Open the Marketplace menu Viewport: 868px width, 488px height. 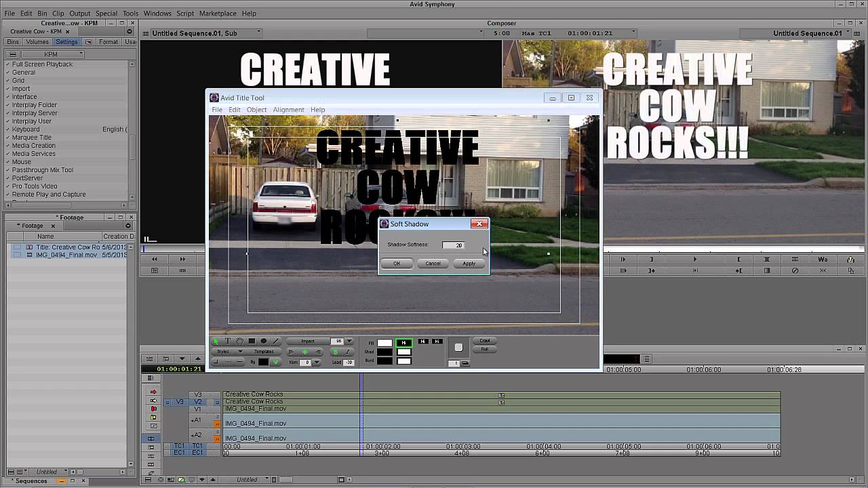pyautogui.click(x=218, y=14)
